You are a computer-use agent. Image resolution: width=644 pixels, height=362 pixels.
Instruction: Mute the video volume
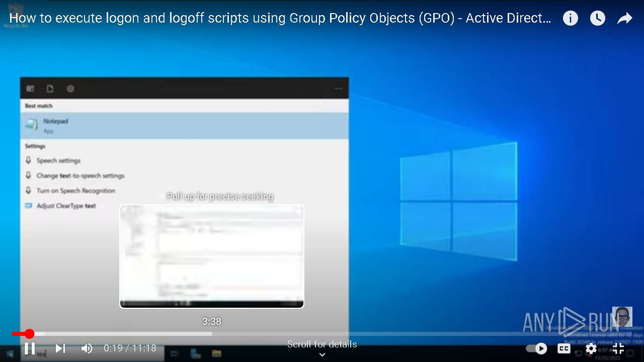[87, 348]
